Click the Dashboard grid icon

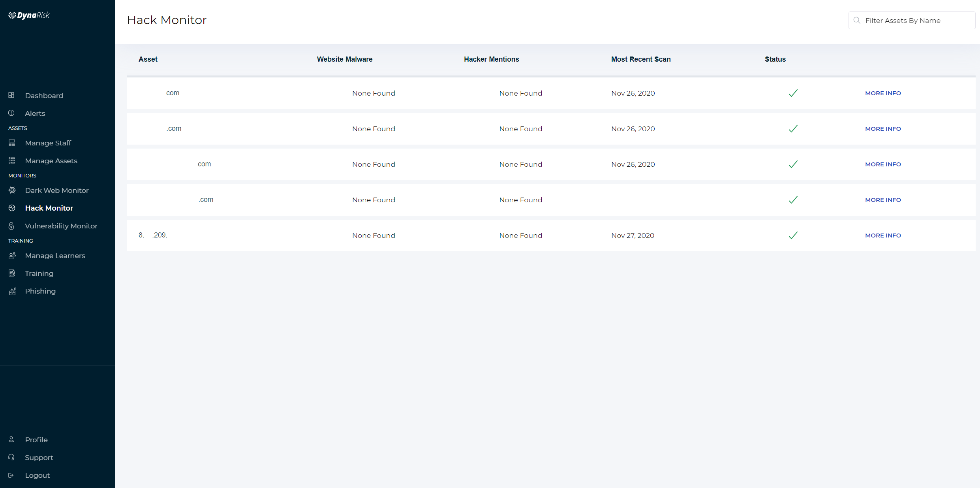11,95
